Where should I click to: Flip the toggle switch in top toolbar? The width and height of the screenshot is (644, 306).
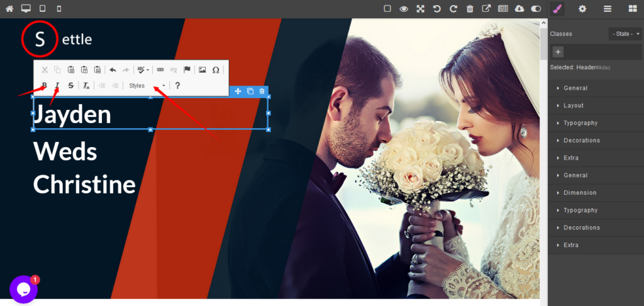(x=536, y=9)
